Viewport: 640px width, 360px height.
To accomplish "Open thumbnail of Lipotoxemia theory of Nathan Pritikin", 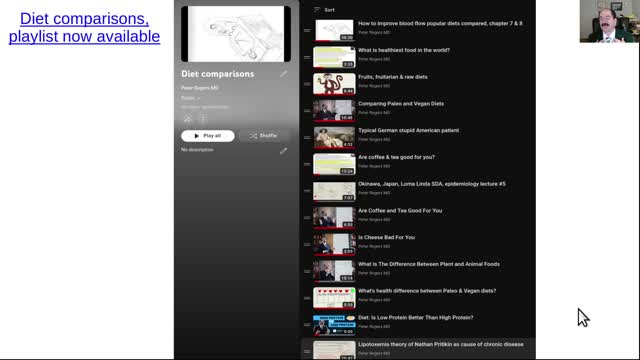I will (x=334, y=350).
